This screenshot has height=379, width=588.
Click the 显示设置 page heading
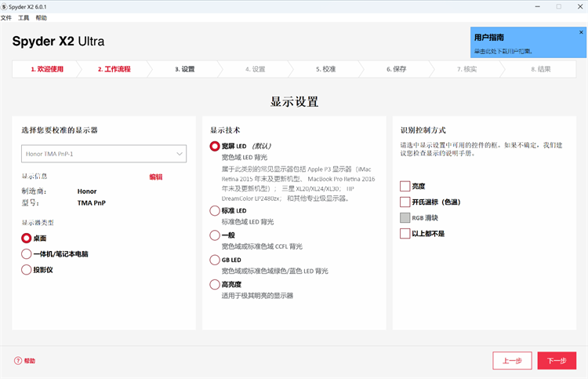(294, 102)
